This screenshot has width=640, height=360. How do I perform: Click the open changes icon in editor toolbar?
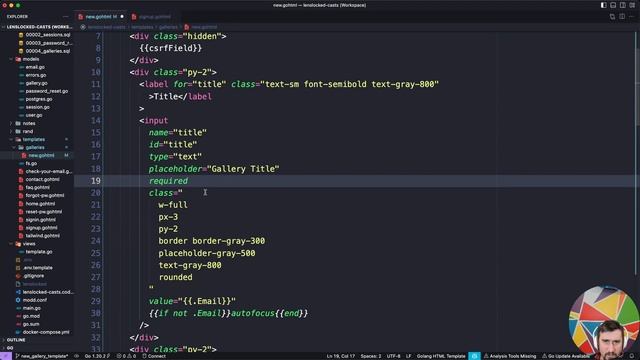(612, 17)
